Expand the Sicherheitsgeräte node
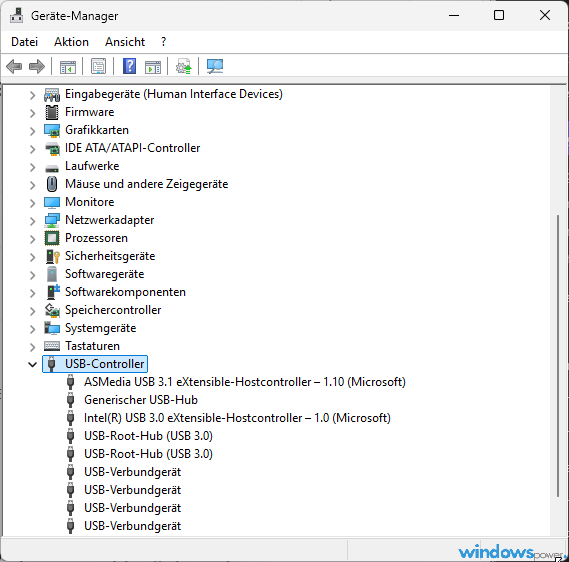This screenshot has width=569, height=562. (x=33, y=257)
